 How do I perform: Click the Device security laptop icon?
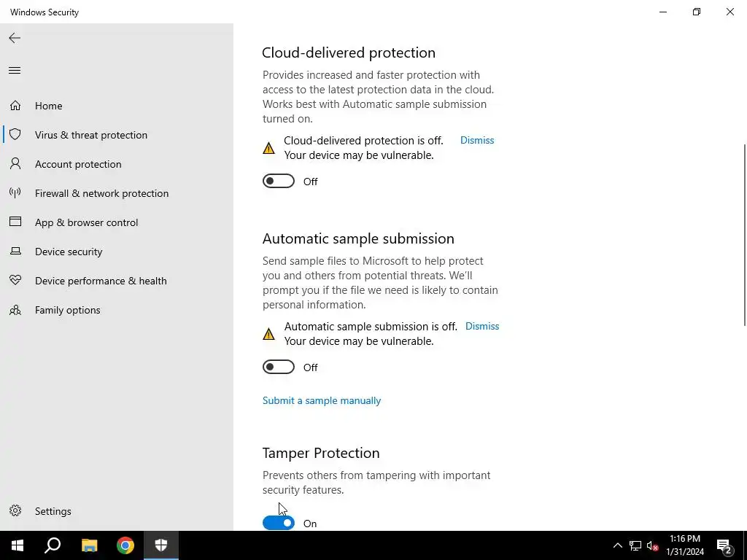15,251
